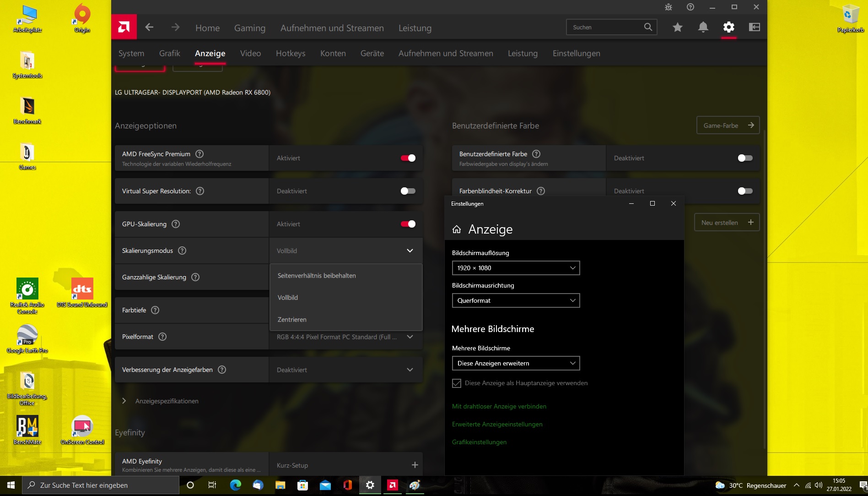Disable AMD FreeSync Premium toggle
868x496 pixels.
408,158
